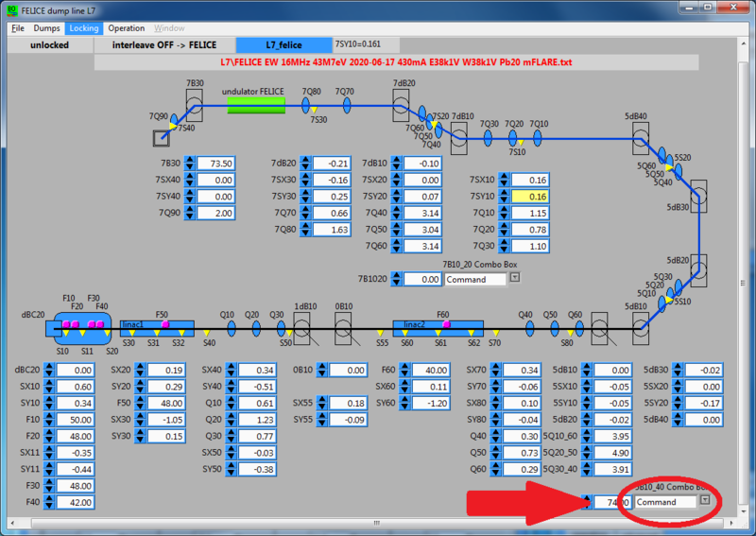Open the Locking menu
Screen dimensions: 756x536
(x=84, y=28)
